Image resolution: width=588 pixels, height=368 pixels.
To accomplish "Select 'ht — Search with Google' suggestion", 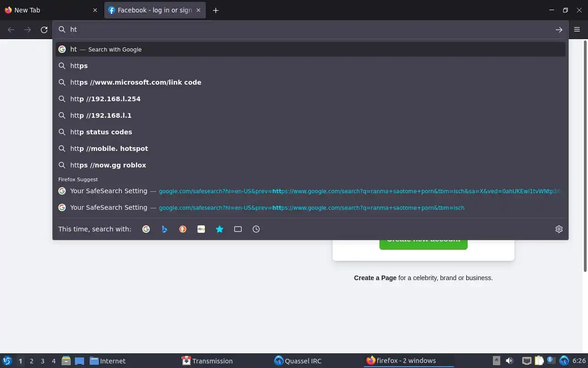I will coord(311,49).
